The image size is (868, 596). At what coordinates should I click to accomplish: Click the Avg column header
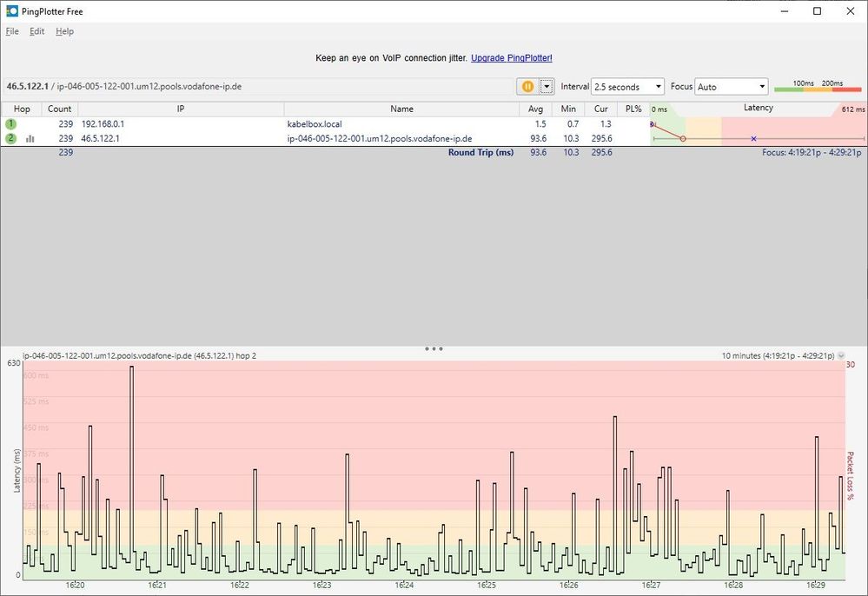point(535,109)
